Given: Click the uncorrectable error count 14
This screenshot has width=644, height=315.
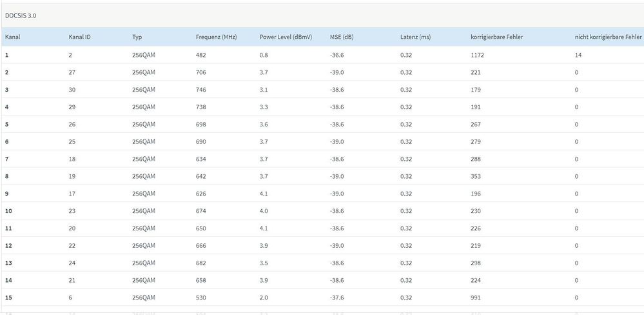Looking at the screenshot, I should coord(578,56).
